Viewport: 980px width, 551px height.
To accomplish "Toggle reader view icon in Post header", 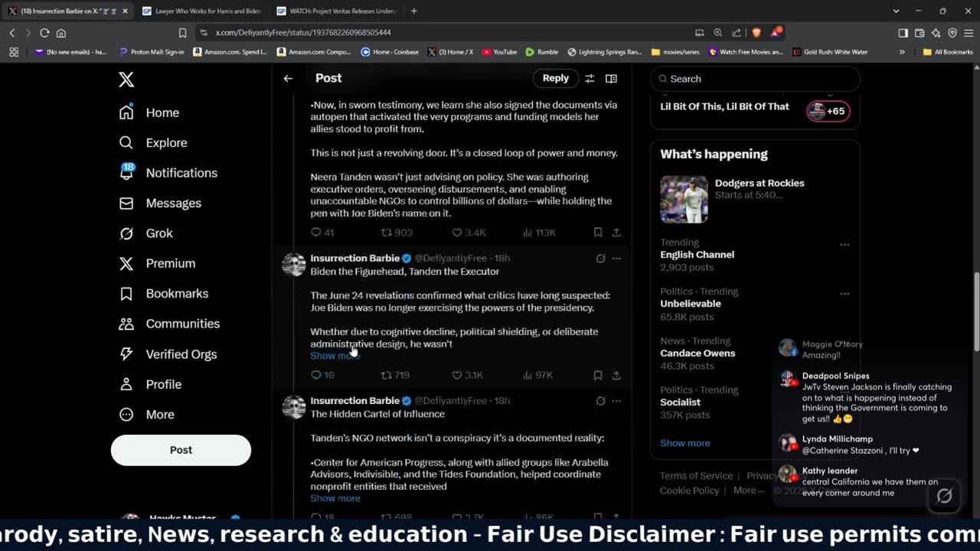I will tap(611, 78).
